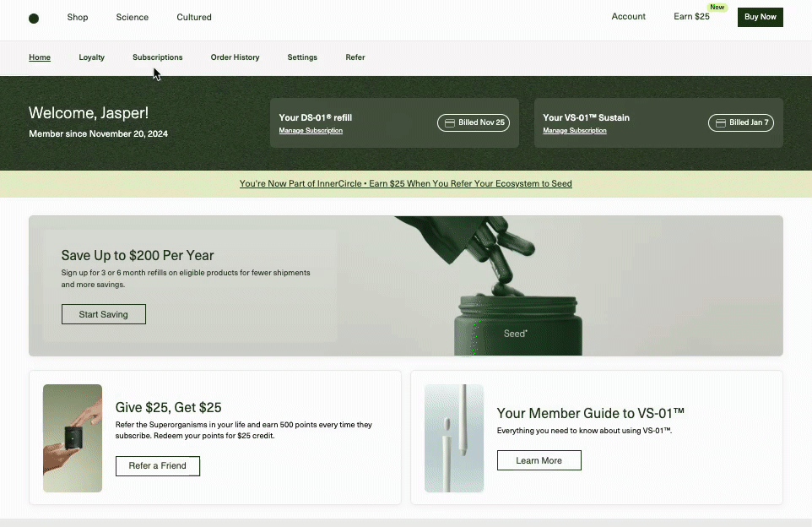Open the Settings tab
This screenshot has height=527, width=812.
(302, 57)
